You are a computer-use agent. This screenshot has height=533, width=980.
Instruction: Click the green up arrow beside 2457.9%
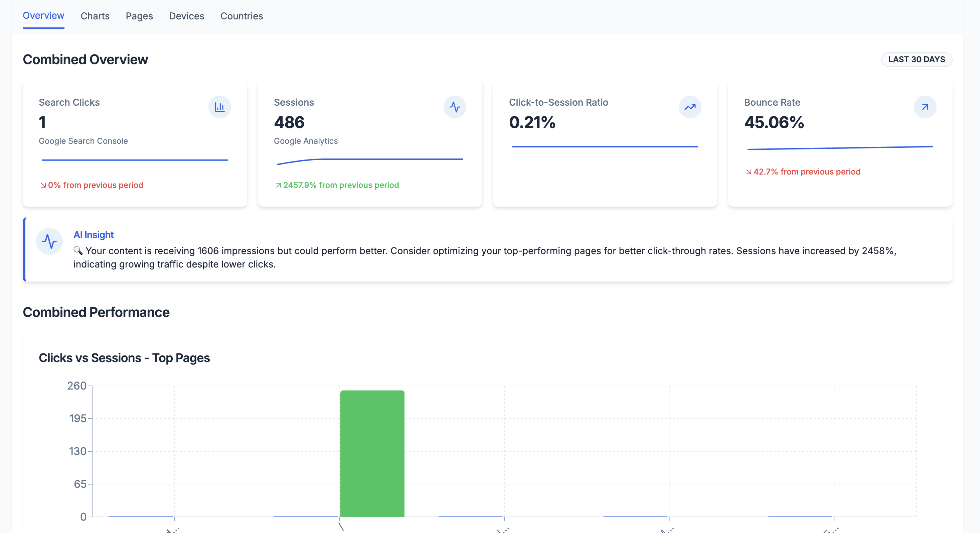coord(278,185)
